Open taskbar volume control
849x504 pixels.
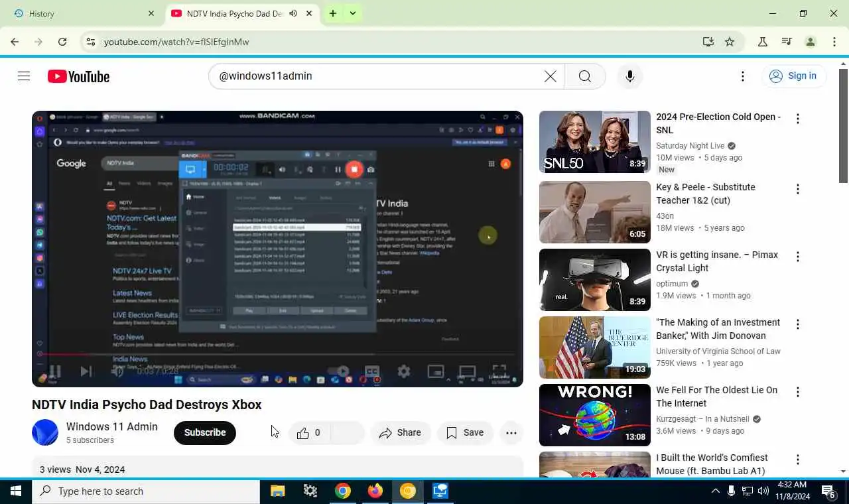pos(763,491)
